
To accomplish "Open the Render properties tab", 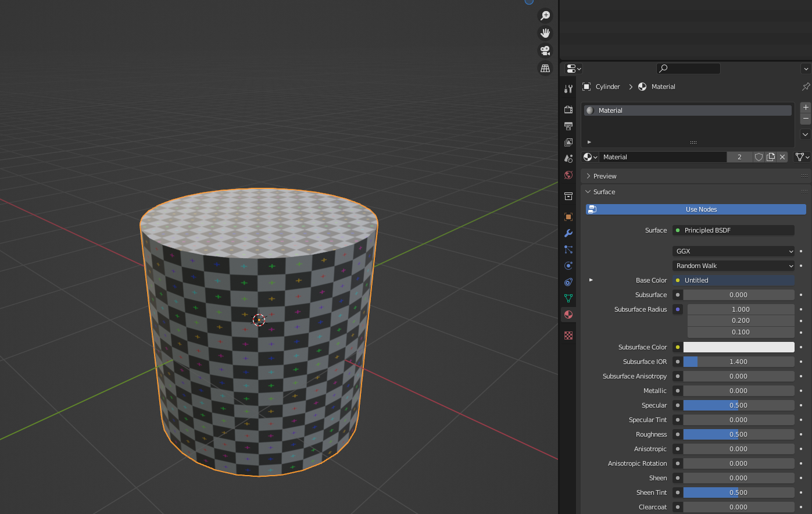I will (x=568, y=110).
